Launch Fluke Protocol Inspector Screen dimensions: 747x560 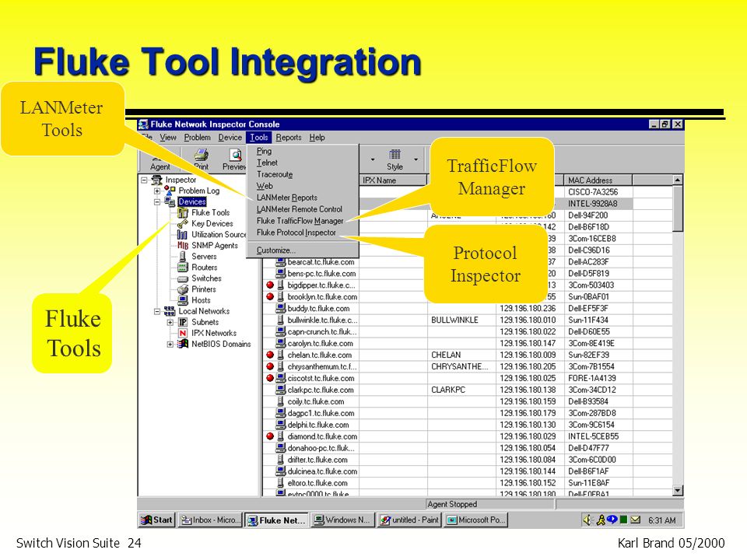[296, 233]
